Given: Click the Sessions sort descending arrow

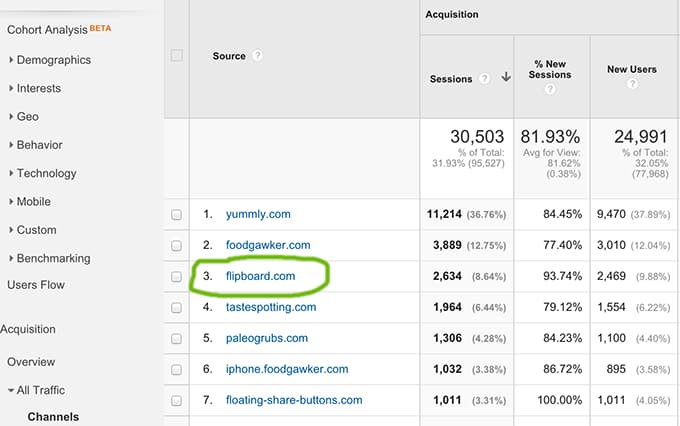Looking at the screenshot, I should (x=506, y=77).
